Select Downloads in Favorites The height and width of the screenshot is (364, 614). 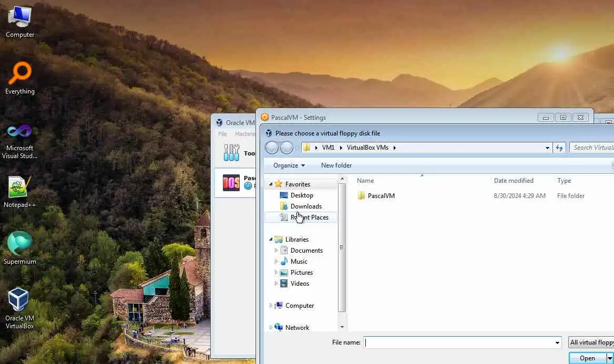point(306,206)
